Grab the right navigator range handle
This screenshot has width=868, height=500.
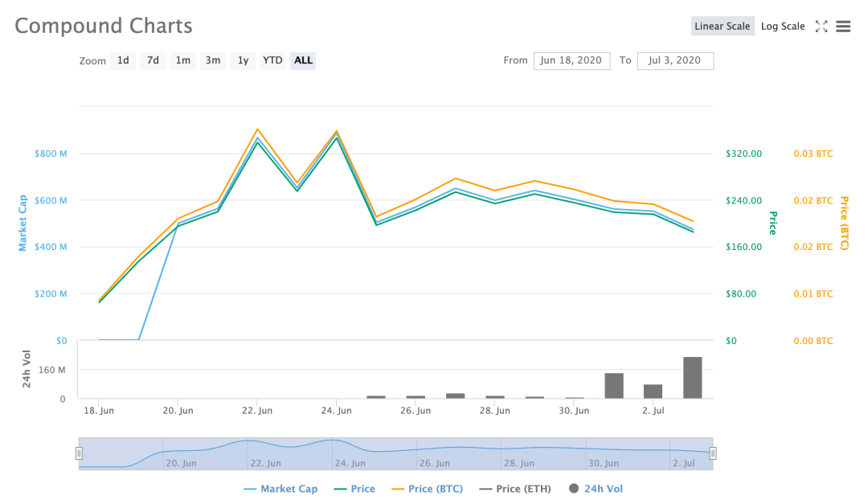point(712,453)
